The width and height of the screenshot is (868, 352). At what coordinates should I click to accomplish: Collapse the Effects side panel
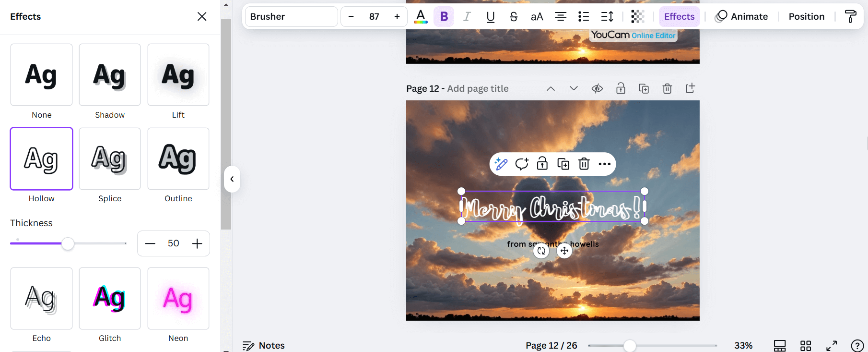[232, 179]
